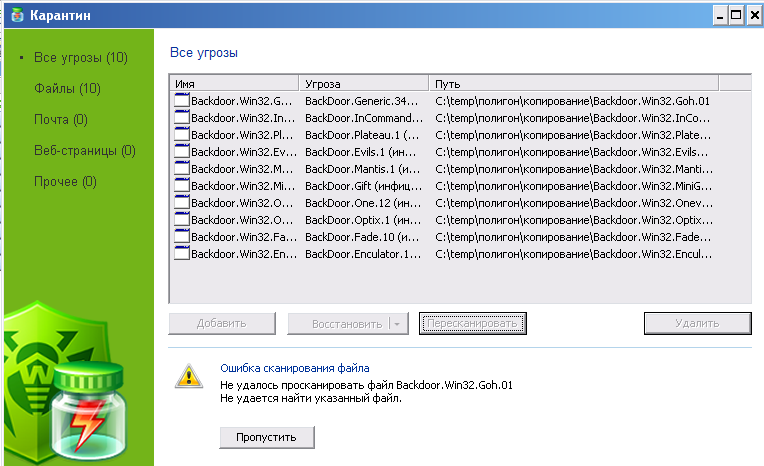The height and width of the screenshot is (466, 764).
Task: Click the file icon beside BackDoor.InCommand entry
Action: 181,118
